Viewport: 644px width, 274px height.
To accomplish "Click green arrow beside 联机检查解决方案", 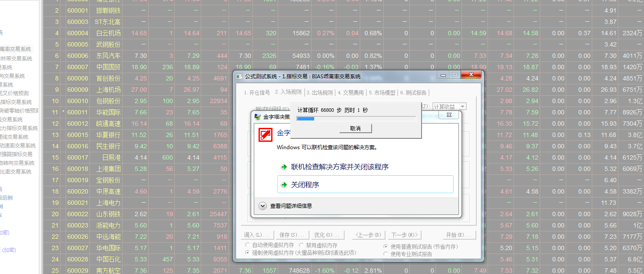I will coord(284,167).
